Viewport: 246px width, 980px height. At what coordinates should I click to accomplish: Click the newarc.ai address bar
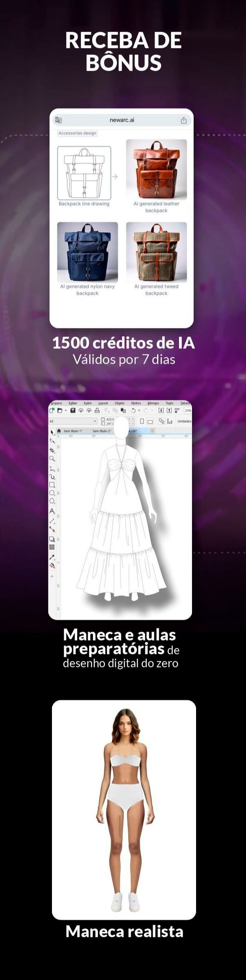tap(122, 120)
